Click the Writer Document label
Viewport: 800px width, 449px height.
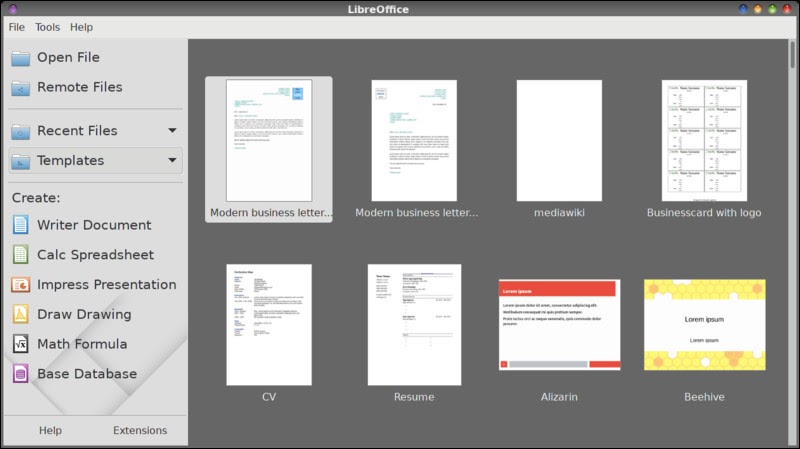click(94, 225)
